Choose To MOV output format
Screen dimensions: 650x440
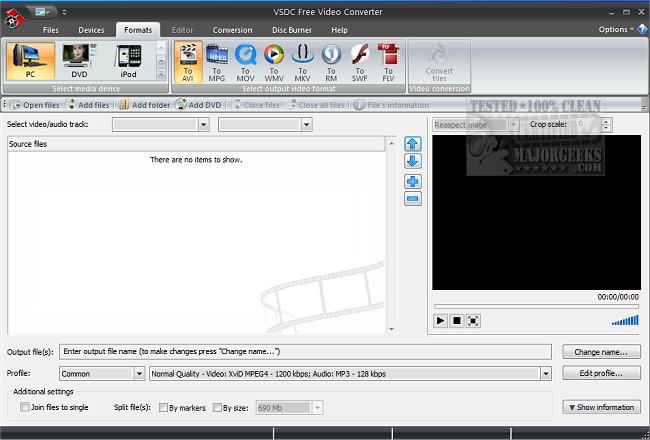[245, 62]
